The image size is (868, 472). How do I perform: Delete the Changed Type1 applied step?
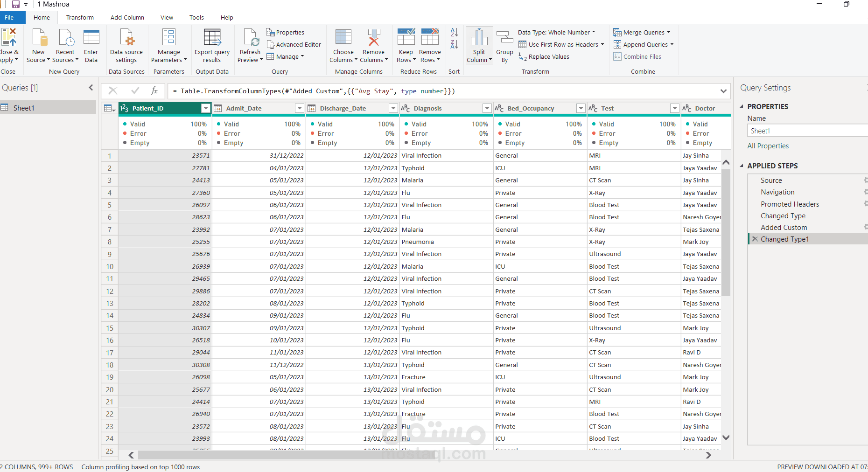[755, 239]
